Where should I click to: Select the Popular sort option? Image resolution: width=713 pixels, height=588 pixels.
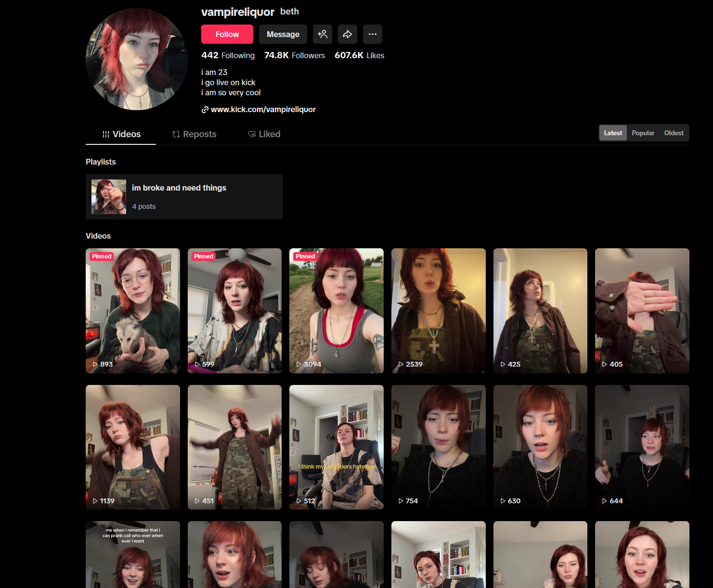[643, 133]
